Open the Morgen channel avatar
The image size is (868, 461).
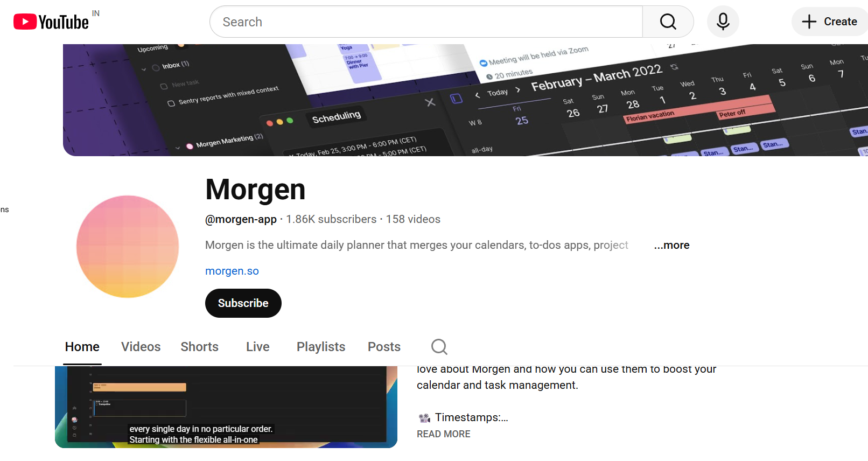point(128,247)
